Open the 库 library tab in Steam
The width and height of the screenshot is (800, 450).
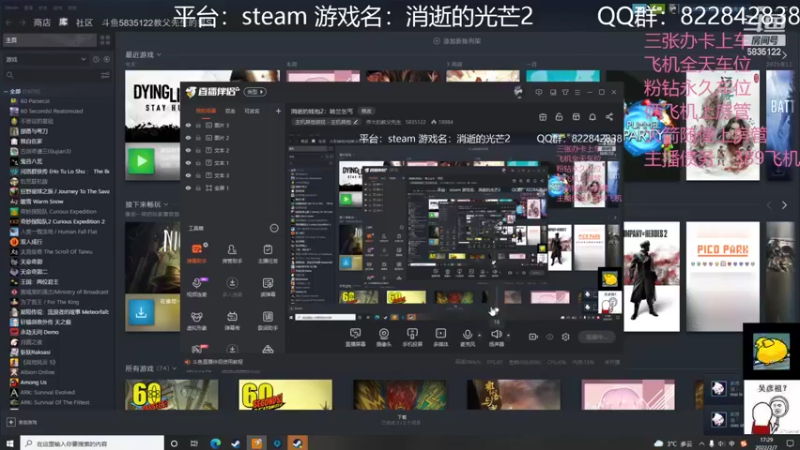(63, 22)
